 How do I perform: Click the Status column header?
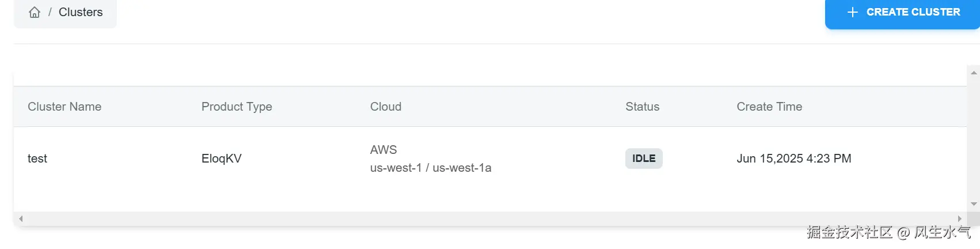tap(643, 107)
